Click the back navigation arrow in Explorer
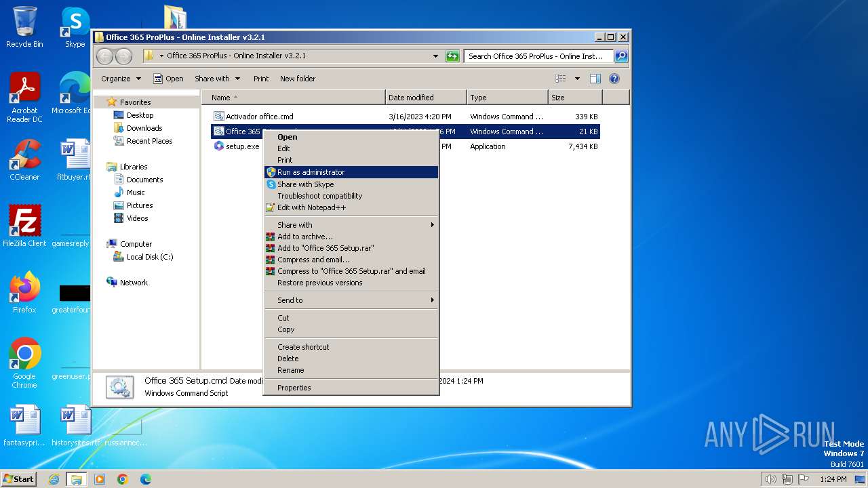This screenshot has width=868, height=488. point(104,56)
